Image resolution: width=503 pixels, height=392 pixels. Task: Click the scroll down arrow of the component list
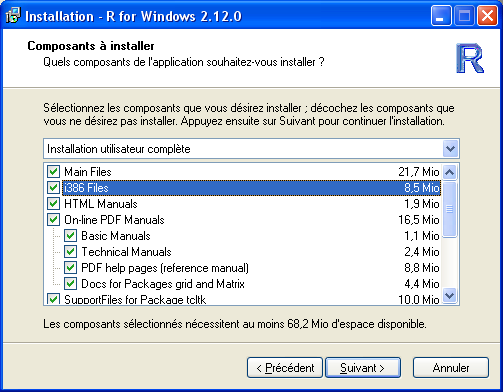coord(450,295)
